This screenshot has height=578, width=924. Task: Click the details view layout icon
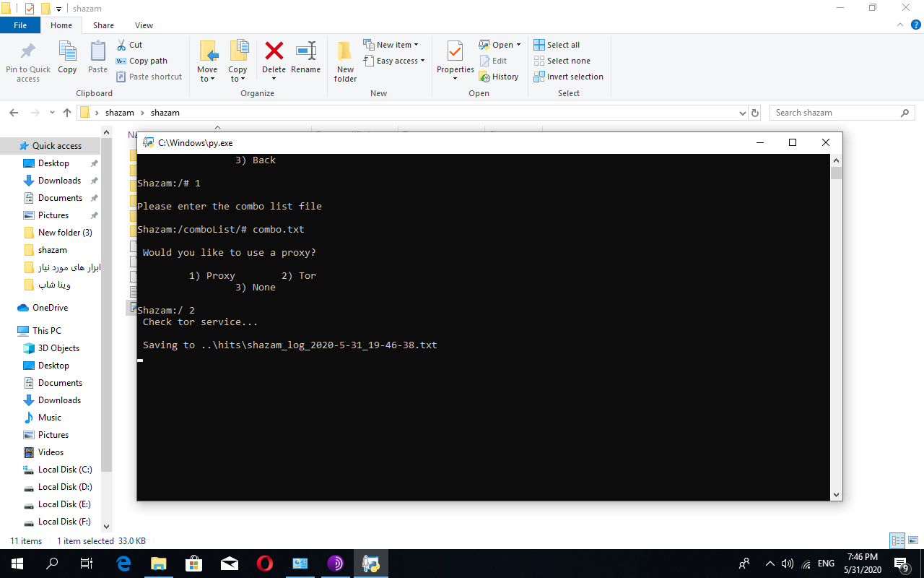point(897,540)
